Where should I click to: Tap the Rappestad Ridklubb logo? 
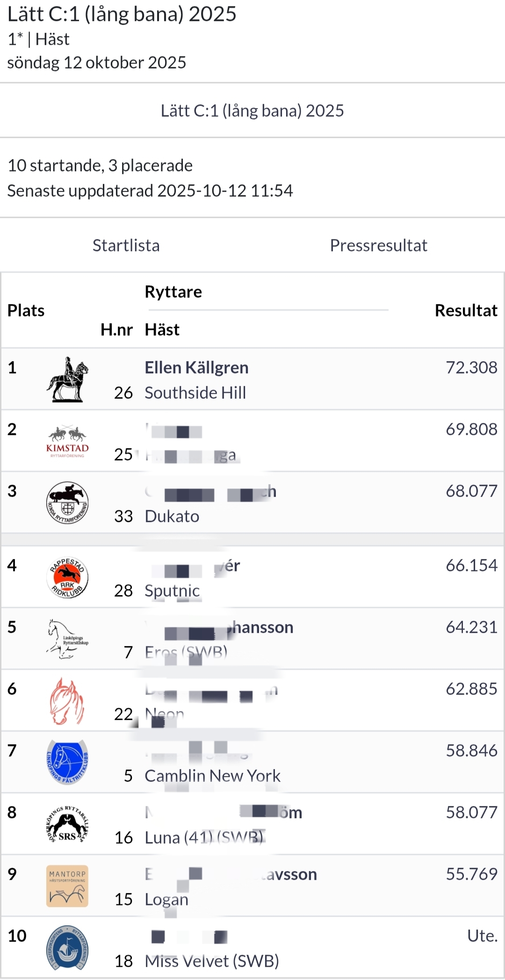click(x=67, y=578)
